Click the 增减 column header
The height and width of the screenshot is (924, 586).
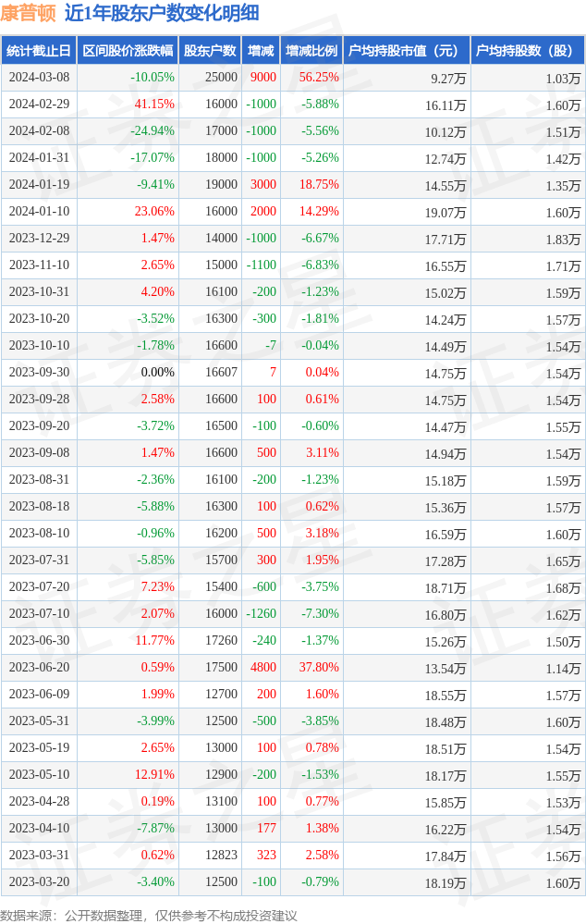tap(261, 51)
